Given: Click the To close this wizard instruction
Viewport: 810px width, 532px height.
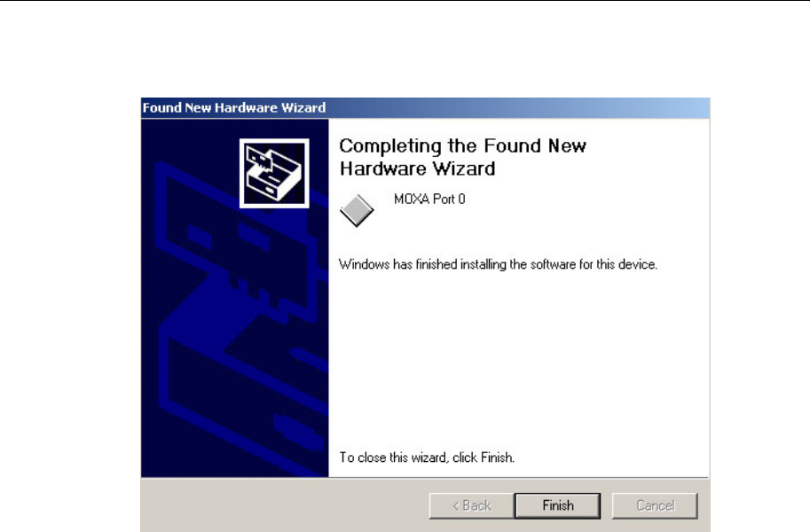Looking at the screenshot, I should point(427,458).
